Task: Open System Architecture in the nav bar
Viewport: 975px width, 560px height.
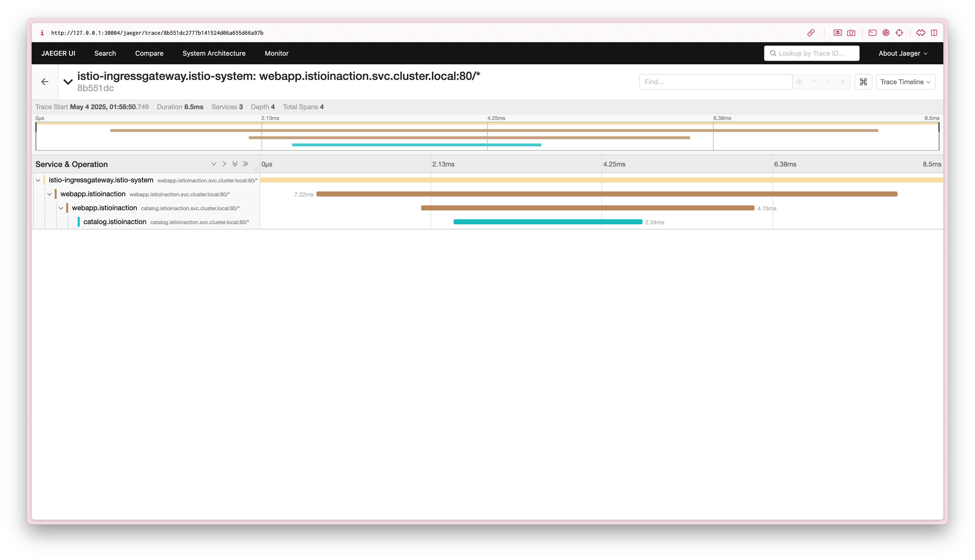Action: [x=214, y=53]
